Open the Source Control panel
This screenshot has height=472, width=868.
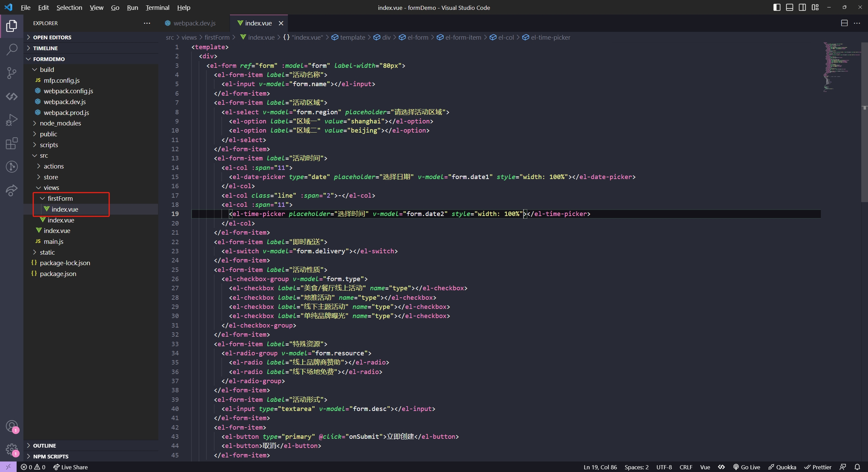click(x=12, y=73)
